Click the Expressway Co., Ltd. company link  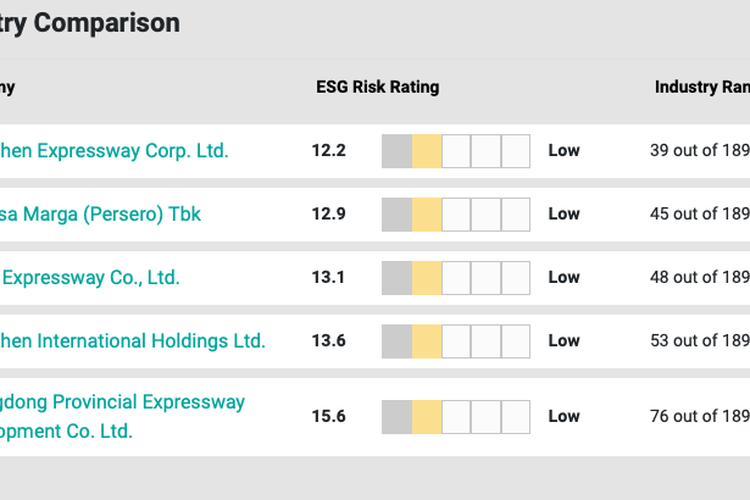point(90,277)
